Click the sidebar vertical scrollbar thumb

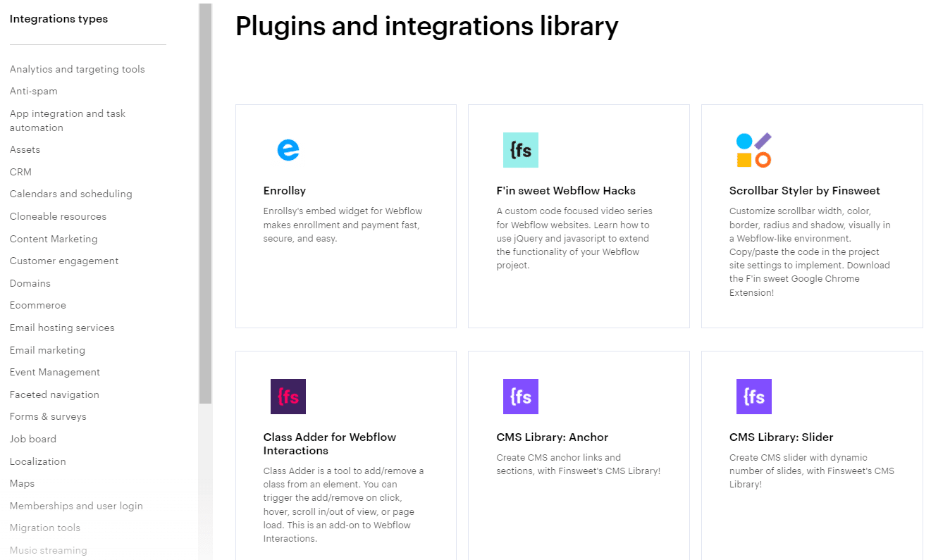pyautogui.click(x=205, y=204)
